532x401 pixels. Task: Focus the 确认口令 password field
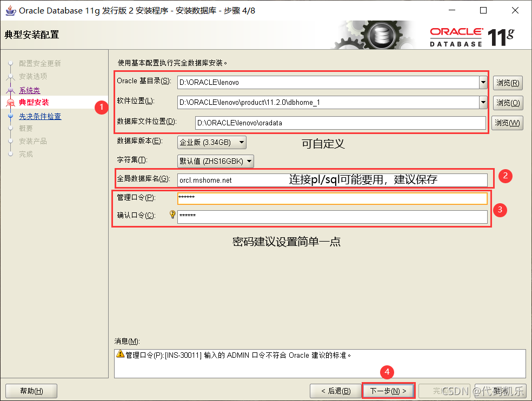(332, 217)
